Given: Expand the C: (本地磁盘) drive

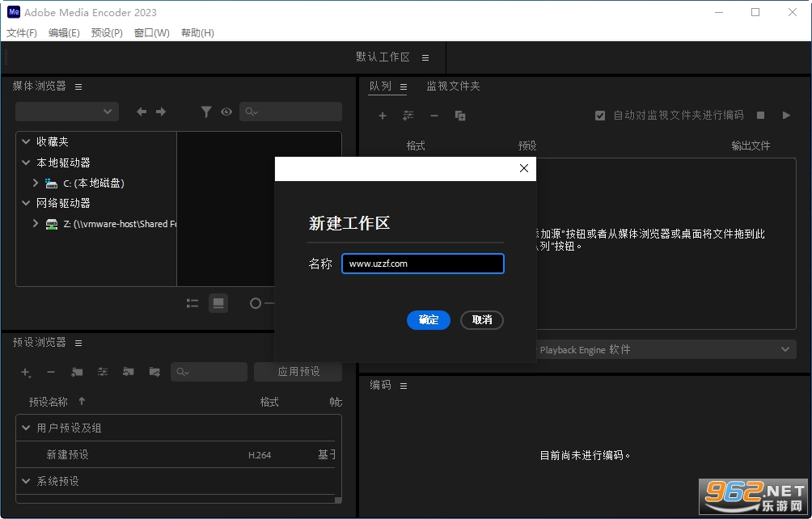Looking at the screenshot, I should [36, 183].
